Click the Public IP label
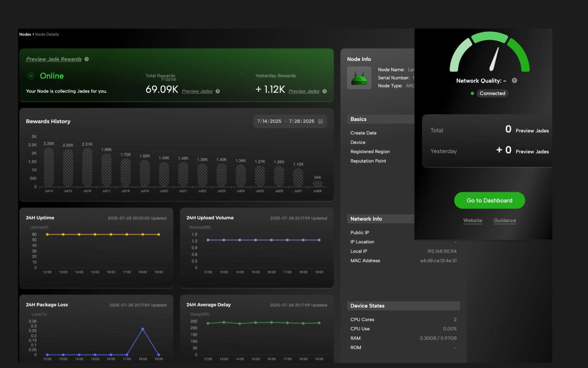 coord(360,233)
